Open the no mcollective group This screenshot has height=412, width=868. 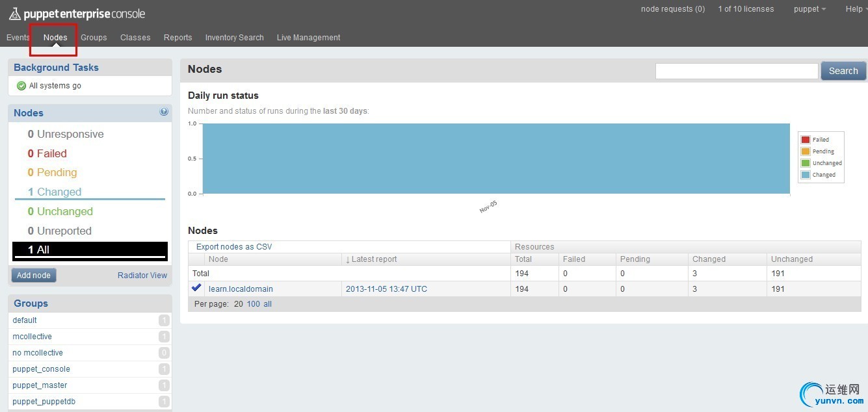(38, 353)
